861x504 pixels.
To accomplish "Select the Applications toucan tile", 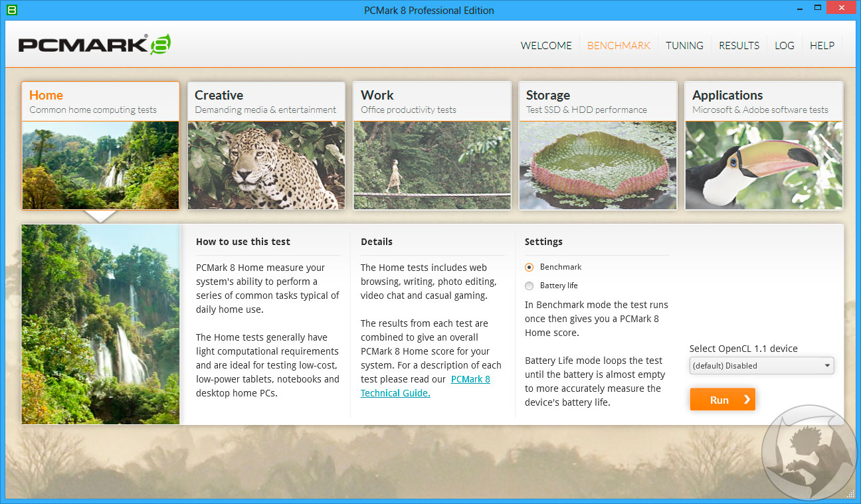I will (763, 145).
